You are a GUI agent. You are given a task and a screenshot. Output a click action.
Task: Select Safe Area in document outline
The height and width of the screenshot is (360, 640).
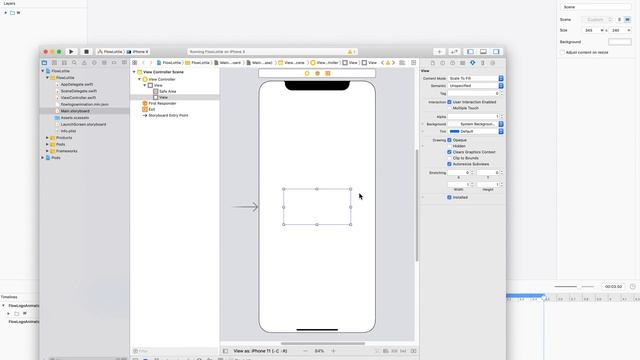[167, 91]
